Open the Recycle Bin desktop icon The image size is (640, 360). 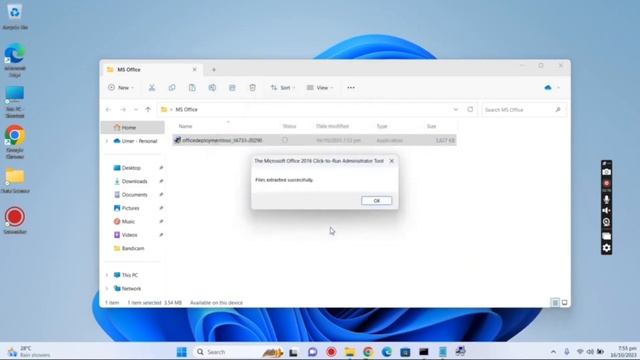15,17
